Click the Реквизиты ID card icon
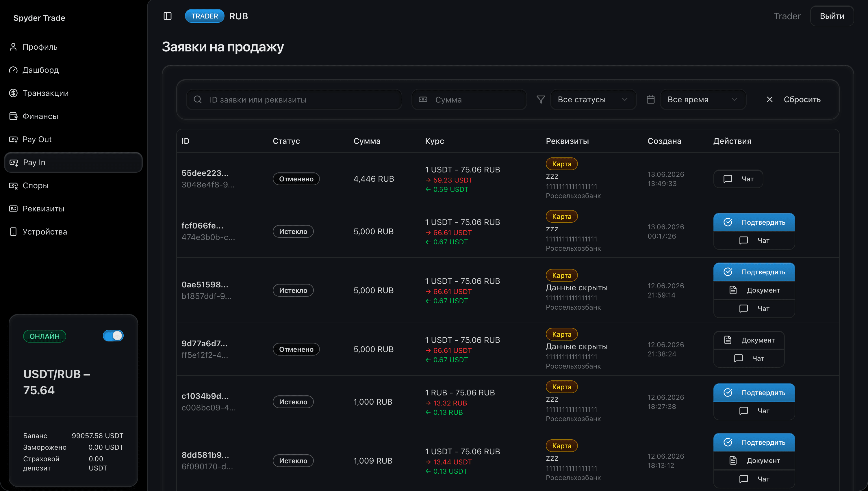Viewport: 868px width, 491px height. (x=13, y=209)
